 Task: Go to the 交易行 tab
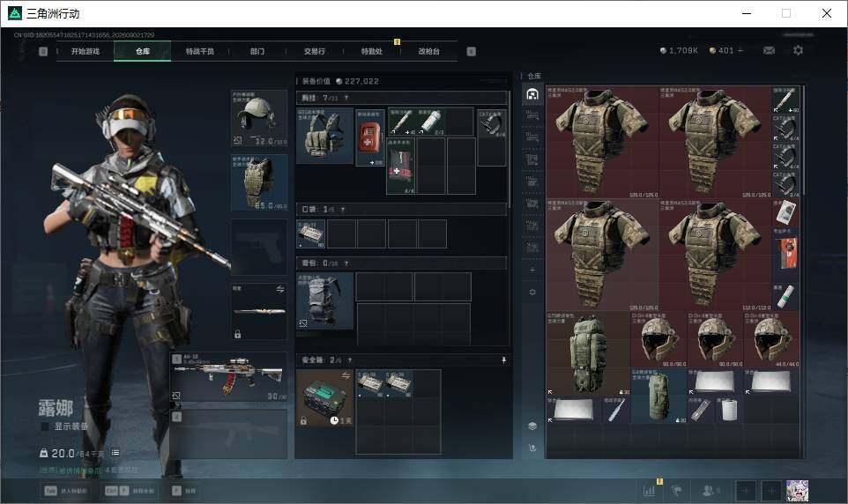click(x=314, y=51)
